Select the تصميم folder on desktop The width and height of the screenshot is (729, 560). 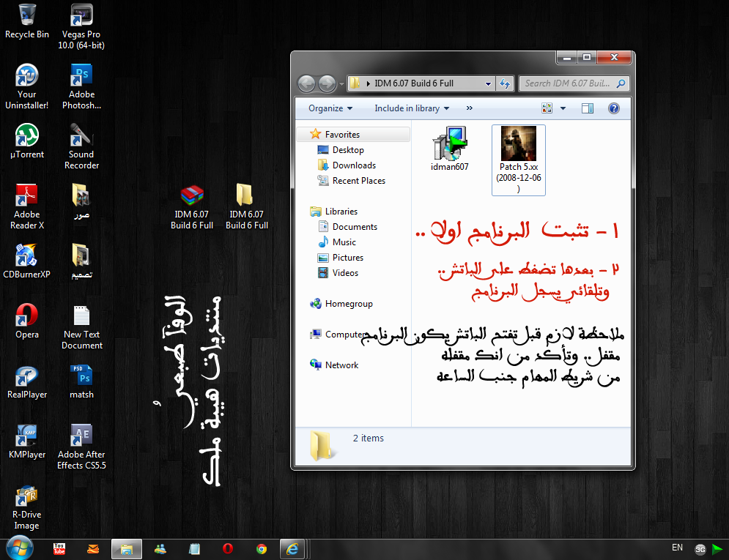(81, 261)
